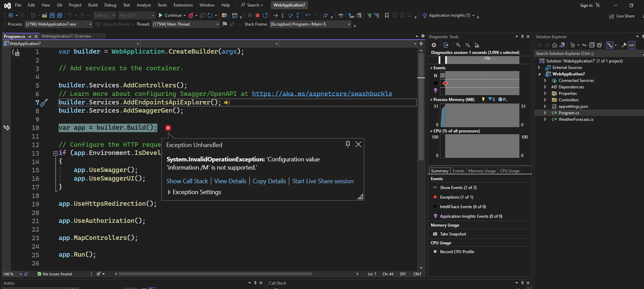The image size is (644, 289).
Task: Click Show Call Stack link
Action: pyautogui.click(x=187, y=181)
